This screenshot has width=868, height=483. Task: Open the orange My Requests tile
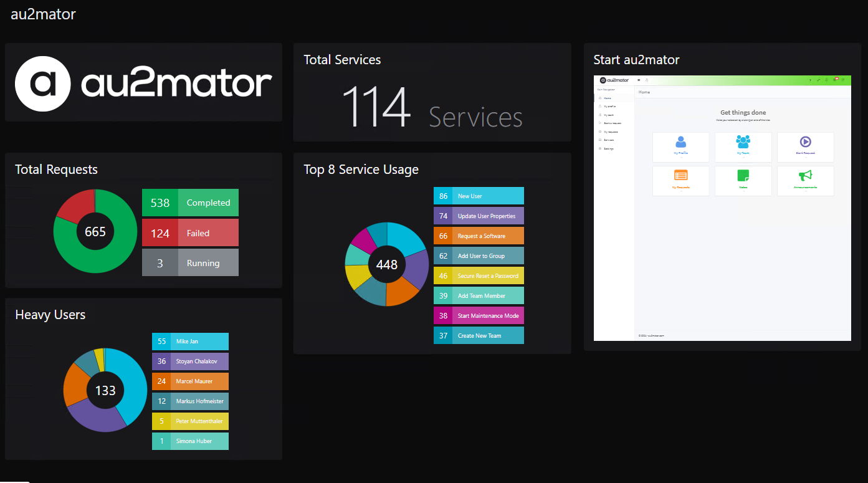680,181
